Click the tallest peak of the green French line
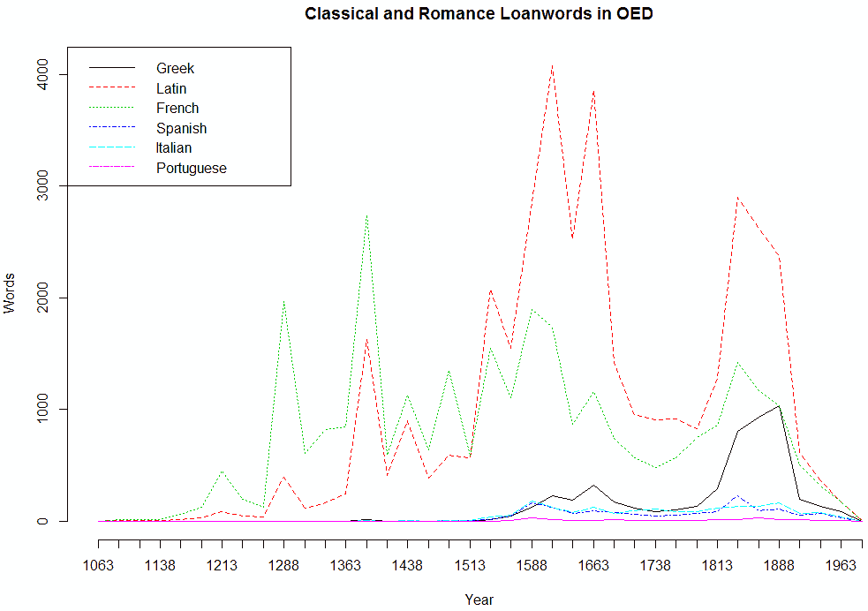Viewport: 868px width, 611px height. tap(366, 215)
